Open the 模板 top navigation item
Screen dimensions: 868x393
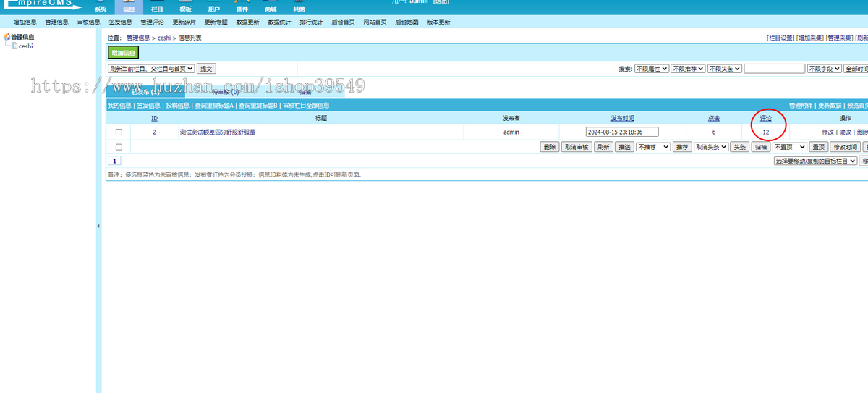click(x=185, y=7)
